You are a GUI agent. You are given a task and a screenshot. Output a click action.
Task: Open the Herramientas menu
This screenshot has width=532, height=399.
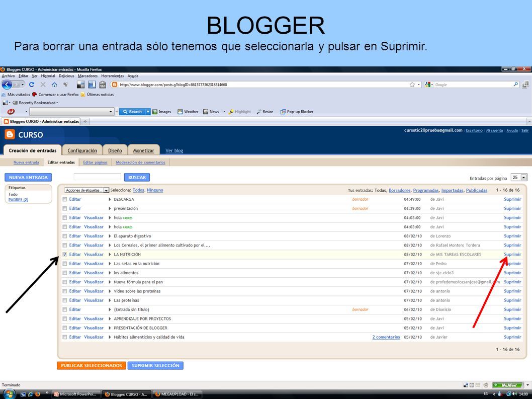pos(113,76)
